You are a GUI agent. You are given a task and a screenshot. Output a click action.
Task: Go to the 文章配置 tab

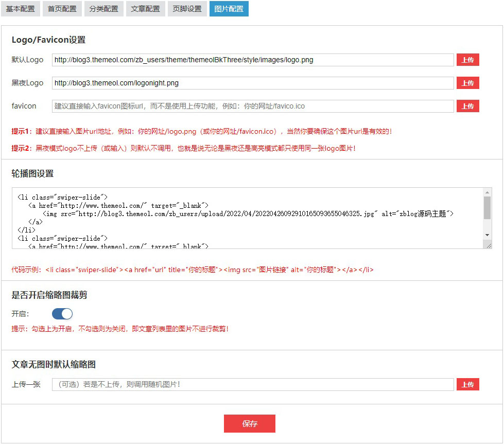point(145,9)
